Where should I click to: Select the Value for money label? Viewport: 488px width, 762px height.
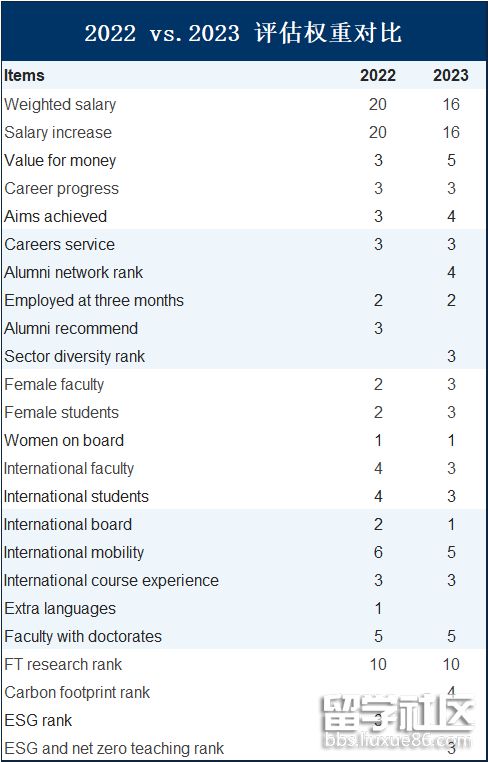pos(60,161)
